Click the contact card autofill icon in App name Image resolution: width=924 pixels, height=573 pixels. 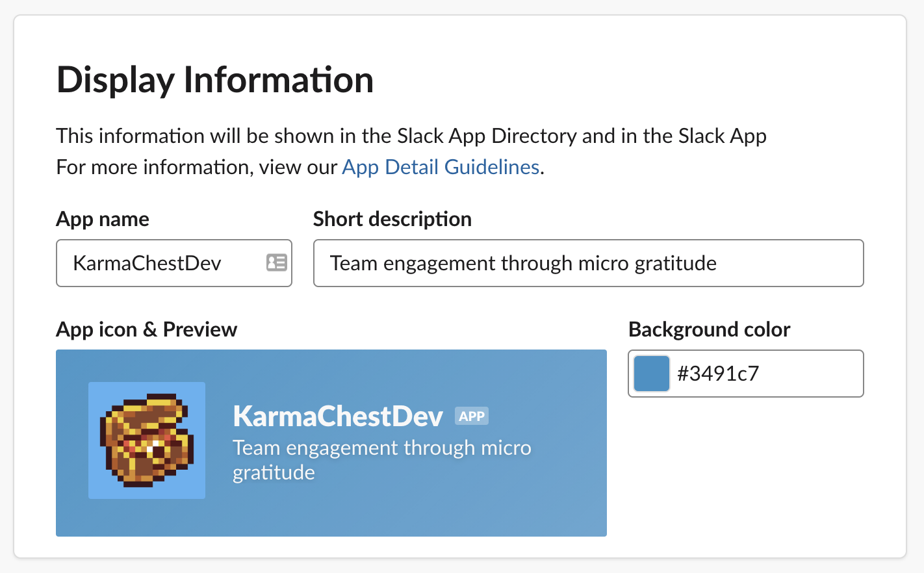[x=277, y=262]
